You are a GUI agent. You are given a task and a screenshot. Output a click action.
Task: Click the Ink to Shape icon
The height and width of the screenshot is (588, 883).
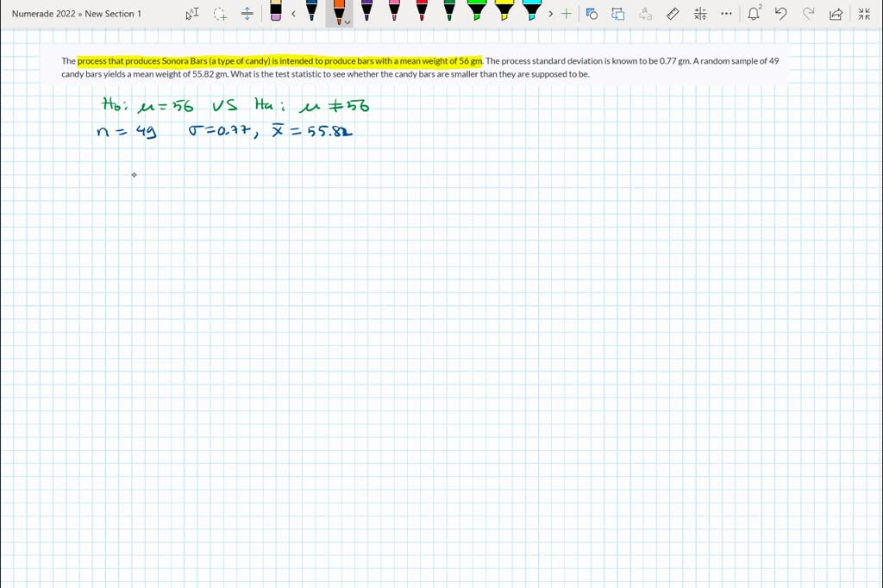point(618,14)
